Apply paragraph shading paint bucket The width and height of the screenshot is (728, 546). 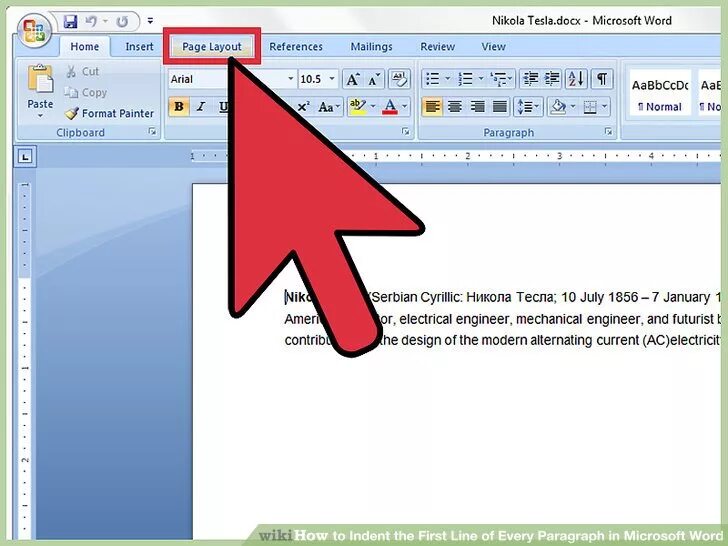(x=558, y=107)
